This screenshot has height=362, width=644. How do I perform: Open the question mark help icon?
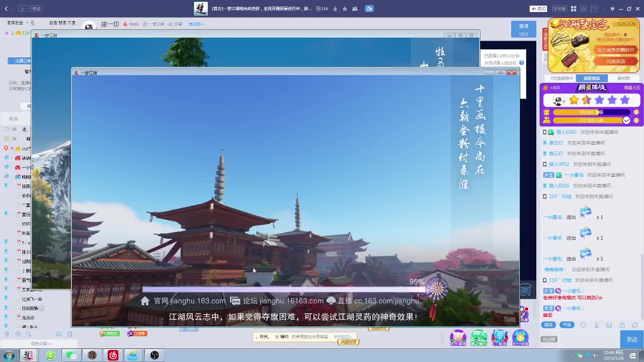(595, 9)
